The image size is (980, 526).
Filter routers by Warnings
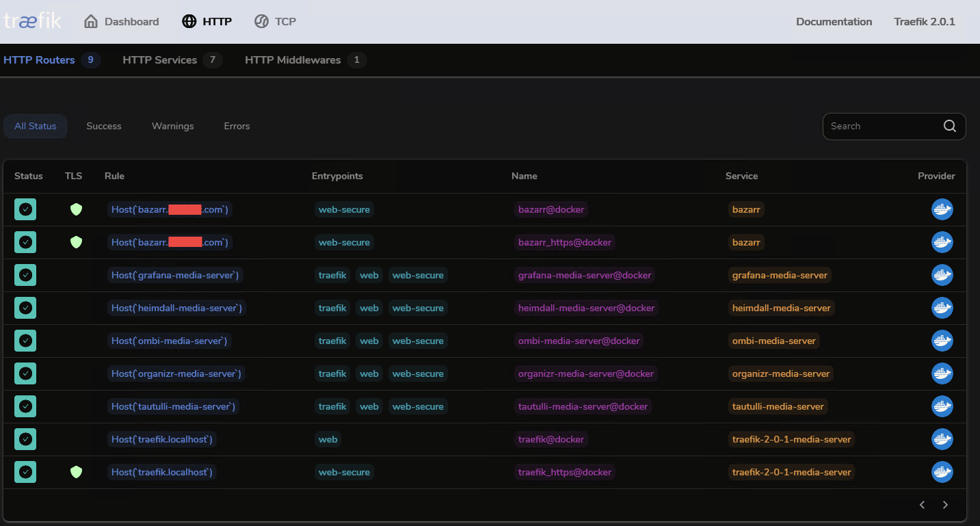(172, 126)
